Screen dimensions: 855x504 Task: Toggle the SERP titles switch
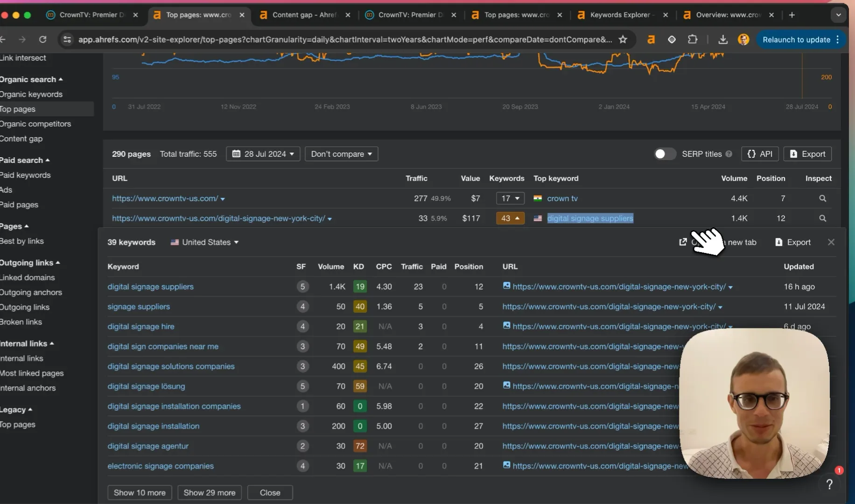click(665, 154)
